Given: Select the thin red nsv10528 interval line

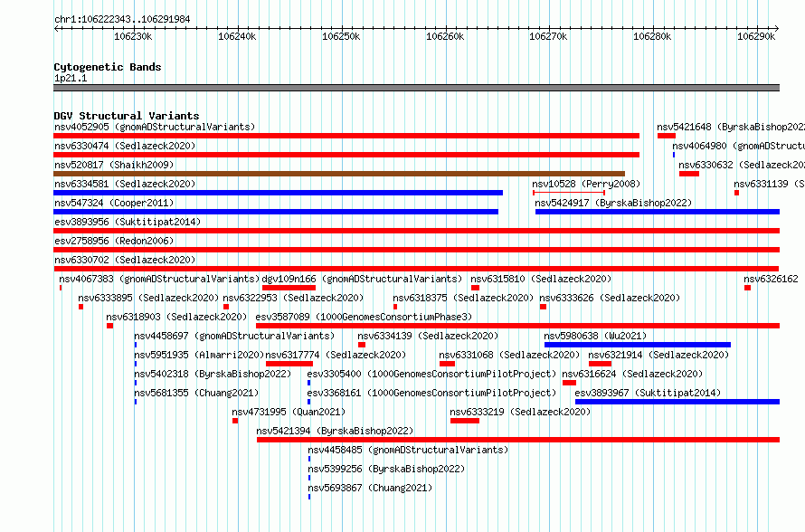Looking at the screenshot, I should coord(569,193).
